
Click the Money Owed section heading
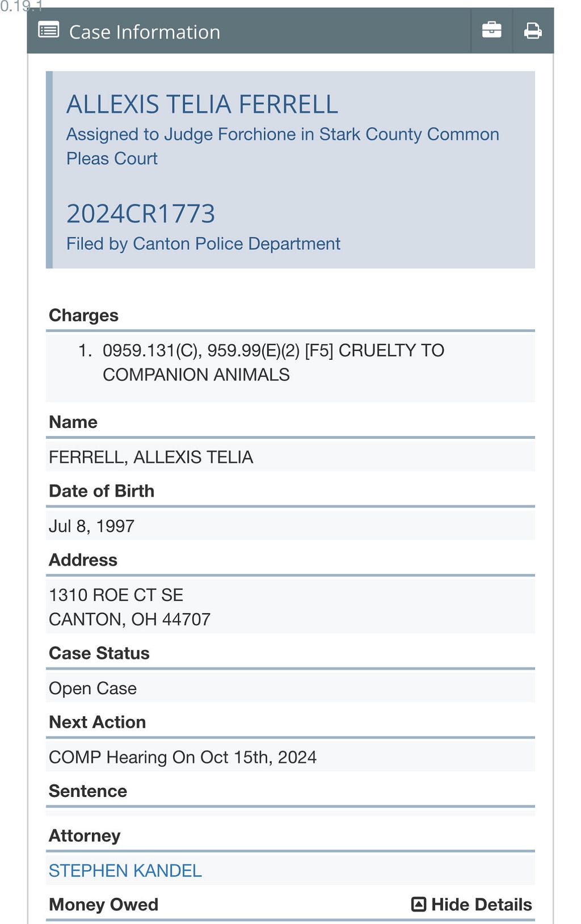click(104, 904)
